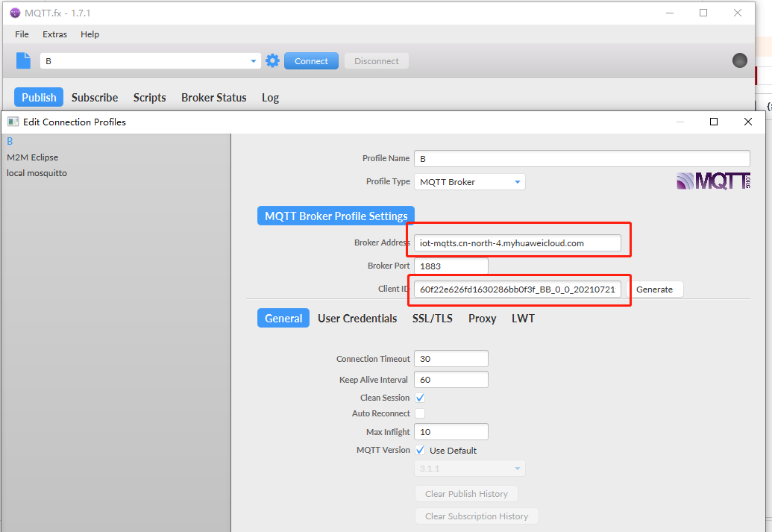Open the SSL/TLS tab
The image size is (772, 532).
tap(433, 318)
